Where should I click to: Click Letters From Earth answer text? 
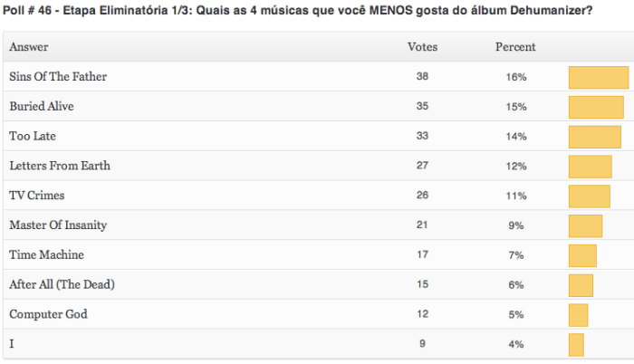pos(60,166)
